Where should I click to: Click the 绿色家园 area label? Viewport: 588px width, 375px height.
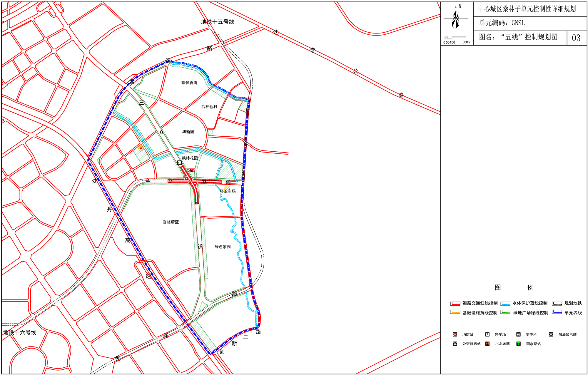point(223,247)
